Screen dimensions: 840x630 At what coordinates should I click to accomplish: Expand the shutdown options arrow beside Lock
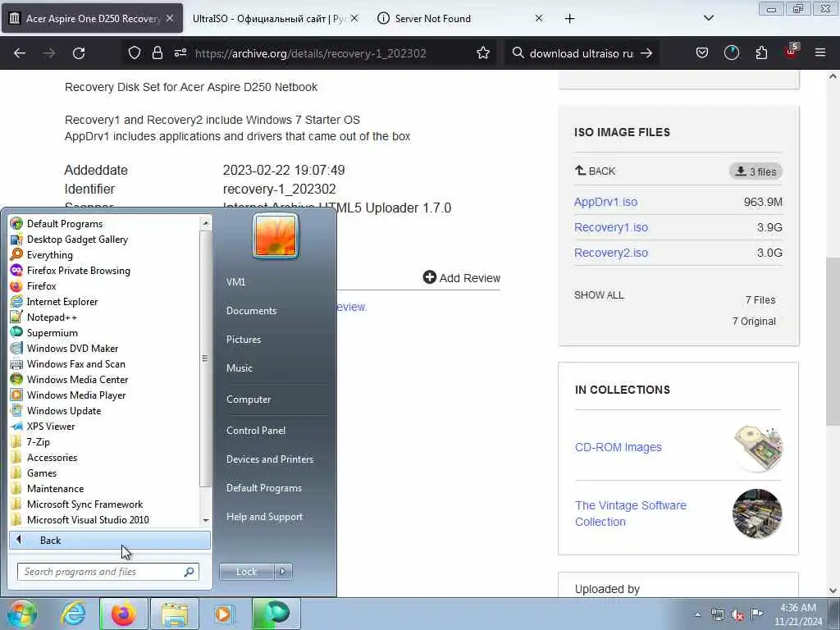[x=283, y=572]
